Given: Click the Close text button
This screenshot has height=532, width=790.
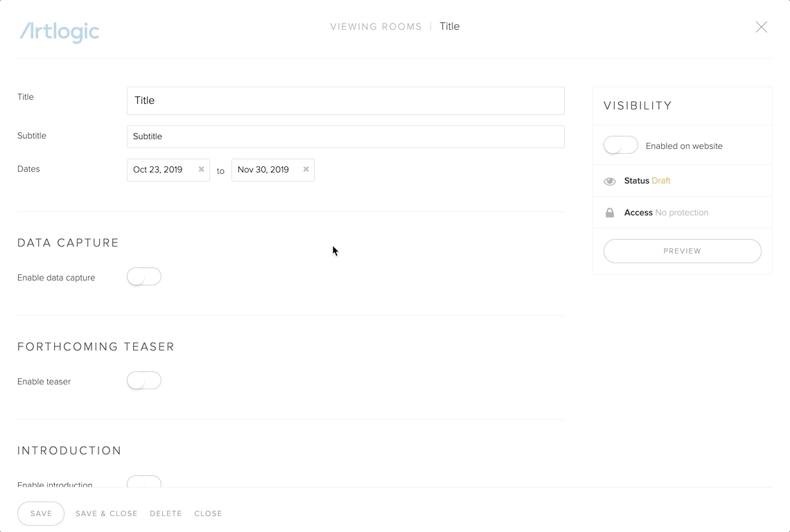Looking at the screenshot, I should point(208,513).
